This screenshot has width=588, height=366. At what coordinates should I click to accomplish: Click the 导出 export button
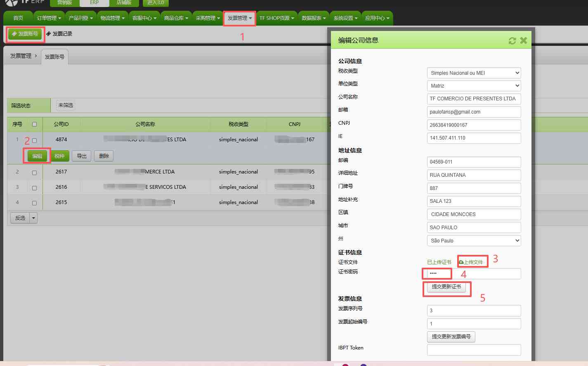81,156
